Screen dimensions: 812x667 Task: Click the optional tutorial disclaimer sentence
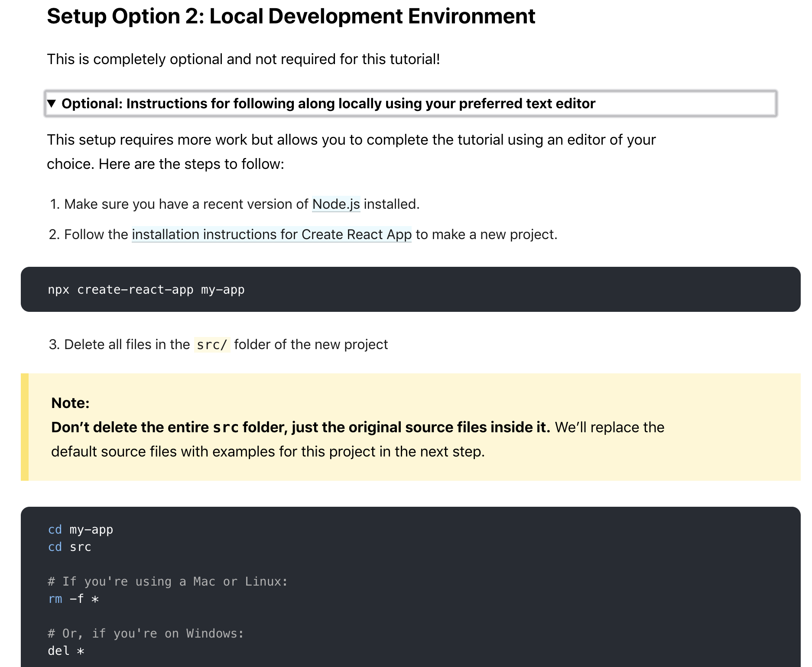tap(244, 59)
